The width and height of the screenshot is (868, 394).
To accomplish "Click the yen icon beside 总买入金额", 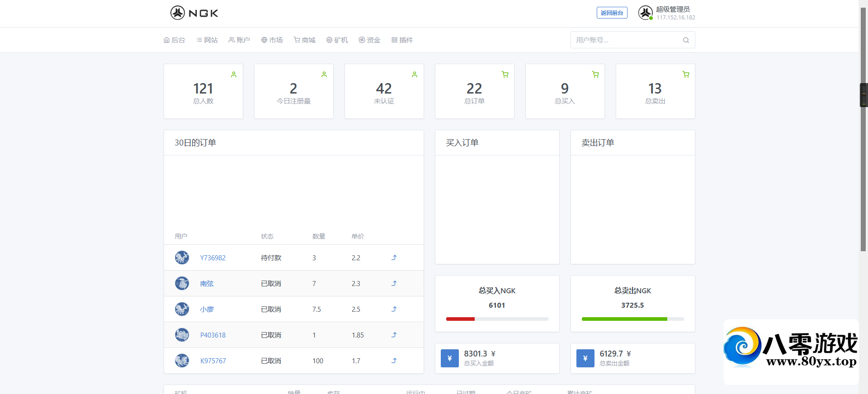I will point(450,358).
